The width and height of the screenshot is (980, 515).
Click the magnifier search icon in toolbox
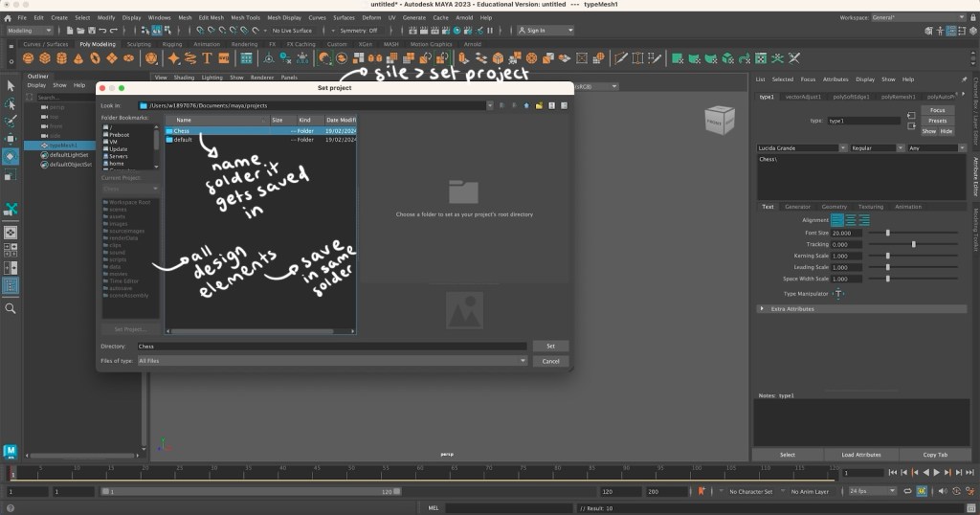point(11,308)
